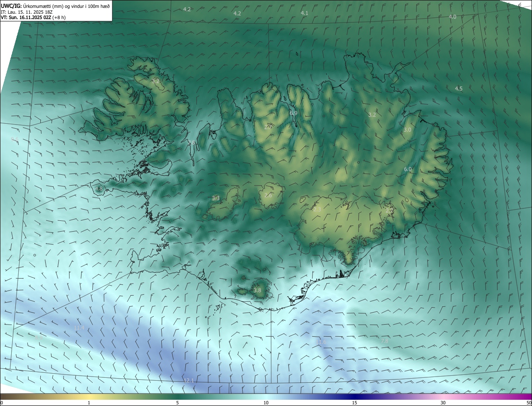Click the color scale tick label '15'

pyautogui.click(x=355, y=403)
